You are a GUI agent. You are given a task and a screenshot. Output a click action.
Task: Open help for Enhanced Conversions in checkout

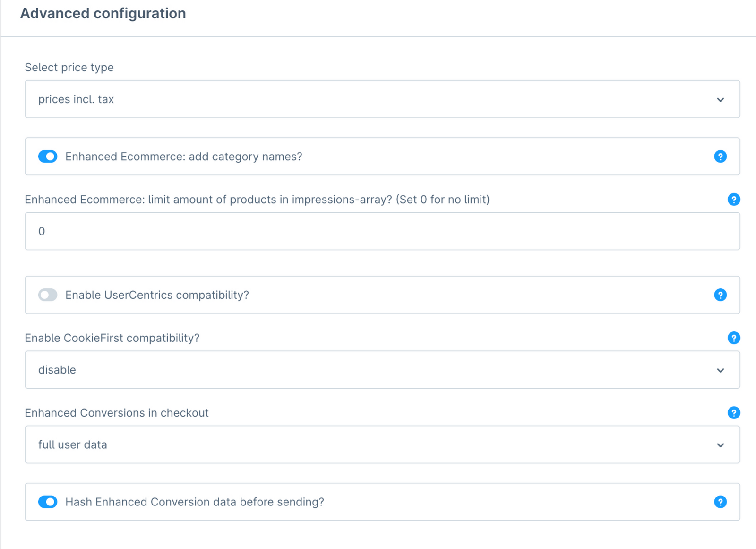click(733, 413)
